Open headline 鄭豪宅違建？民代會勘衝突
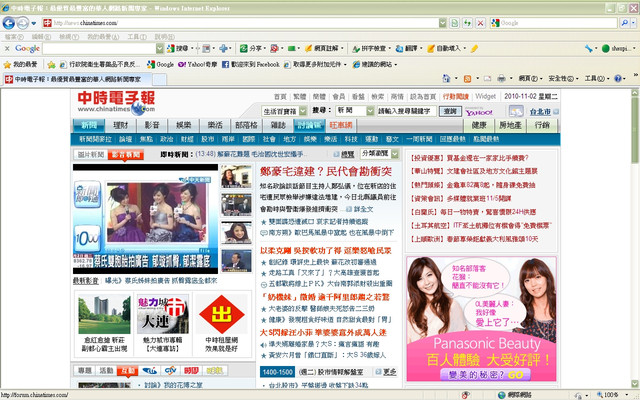 [326, 171]
